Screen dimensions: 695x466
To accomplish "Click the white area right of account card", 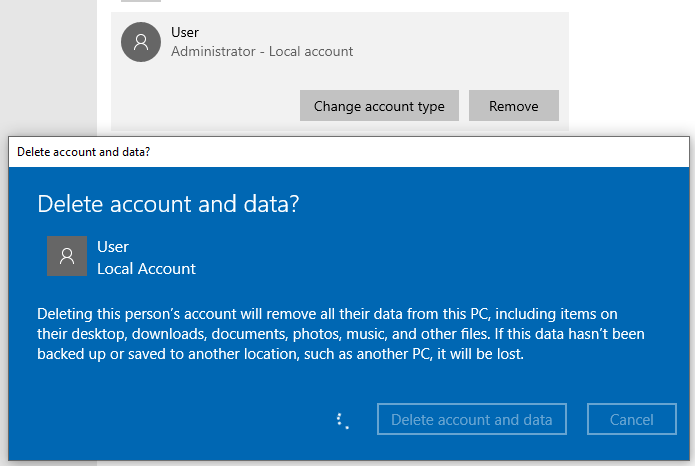I will (x=630, y=60).
